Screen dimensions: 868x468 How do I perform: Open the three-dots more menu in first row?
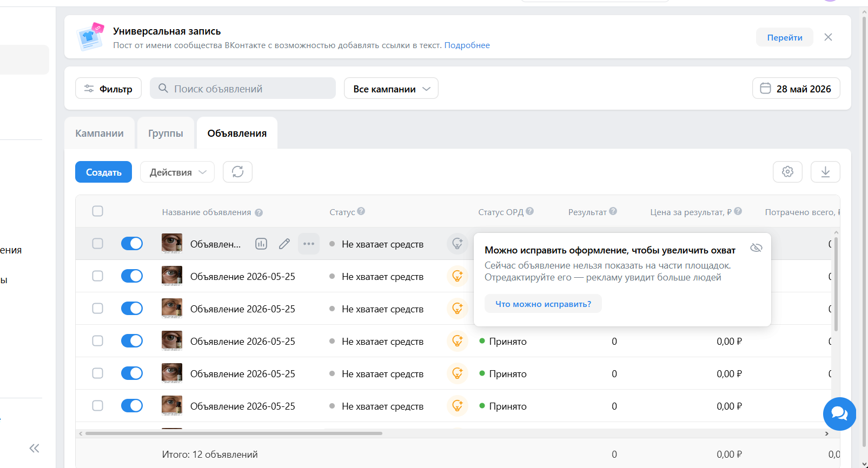tap(309, 244)
